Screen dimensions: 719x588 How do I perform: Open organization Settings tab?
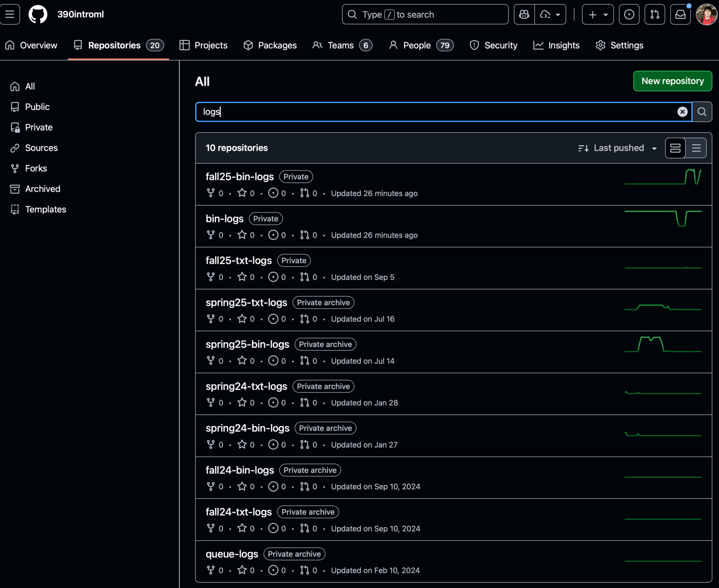[x=620, y=45]
